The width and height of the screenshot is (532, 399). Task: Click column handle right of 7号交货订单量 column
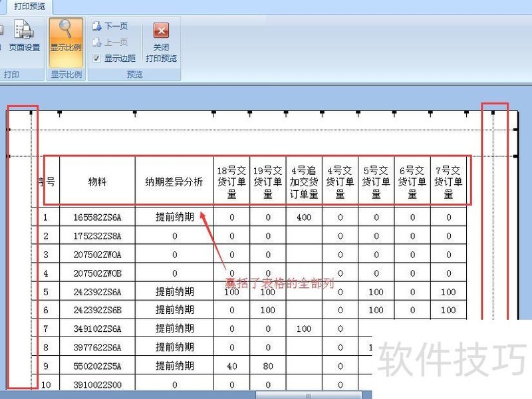click(466, 113)
